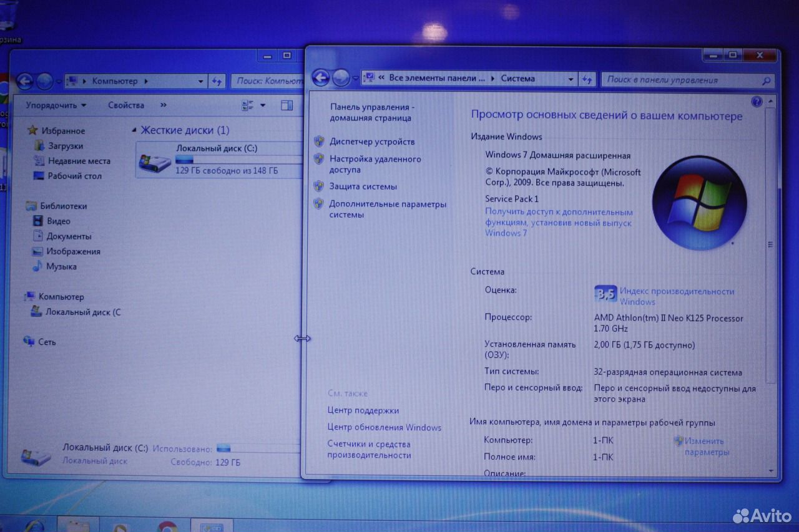
Task: Select Рабочий стол in favorites
Action: [x=75, y=176]
